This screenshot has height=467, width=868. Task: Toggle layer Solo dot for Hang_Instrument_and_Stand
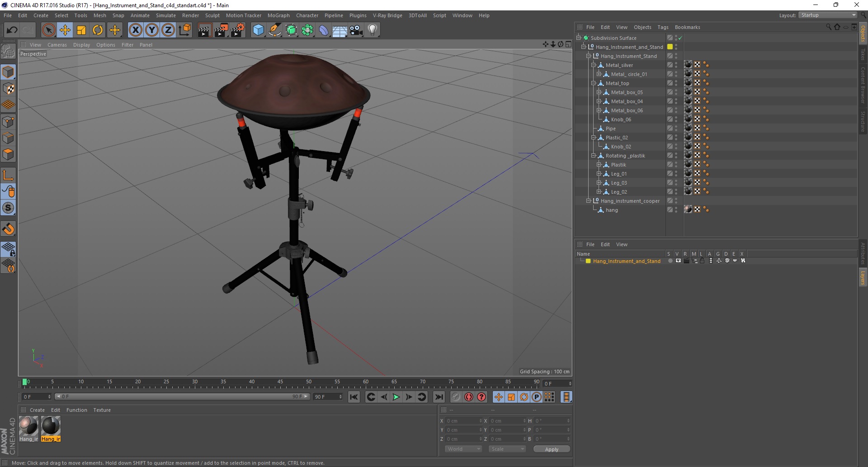pos(670,261)
